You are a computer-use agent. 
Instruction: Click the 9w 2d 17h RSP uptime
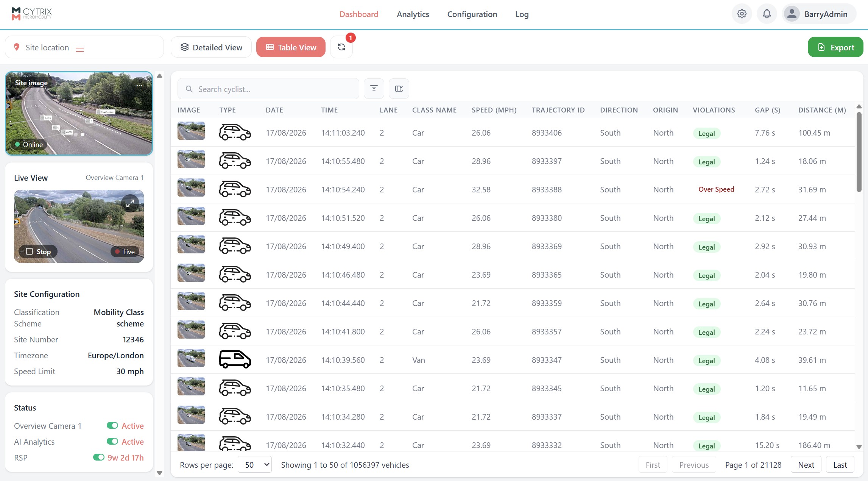(126, 458)
